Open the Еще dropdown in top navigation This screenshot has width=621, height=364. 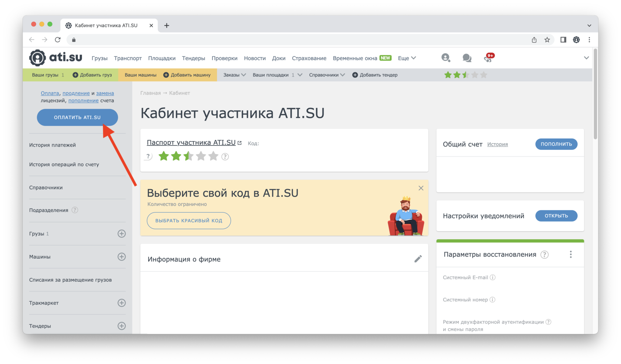coord(407,58)
